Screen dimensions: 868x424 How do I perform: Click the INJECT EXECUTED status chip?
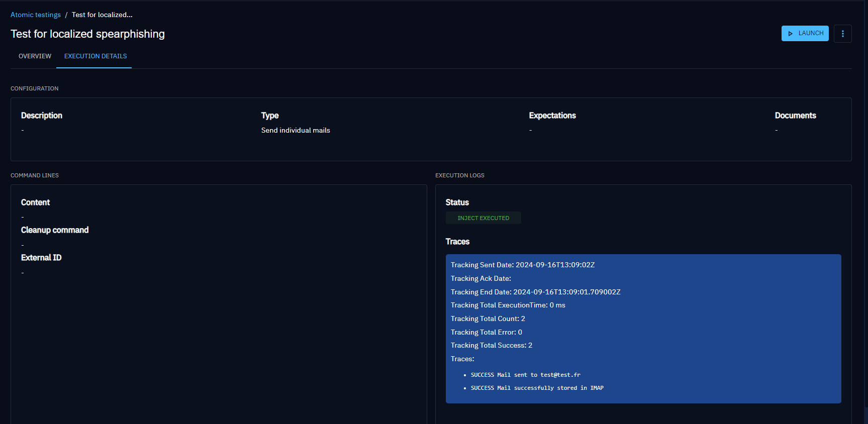(x=483, y=218)
